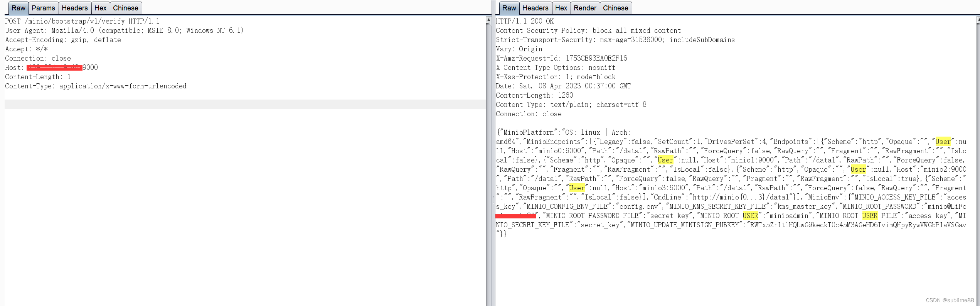The width and height of the screenshot is (980, 306).
Task: Click the Vary: Origin header line
Action: [519, 49]
